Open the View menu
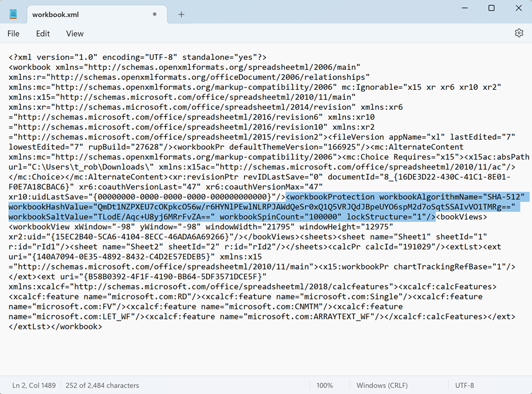Screen dimensions: 532x394 (75, 33)
